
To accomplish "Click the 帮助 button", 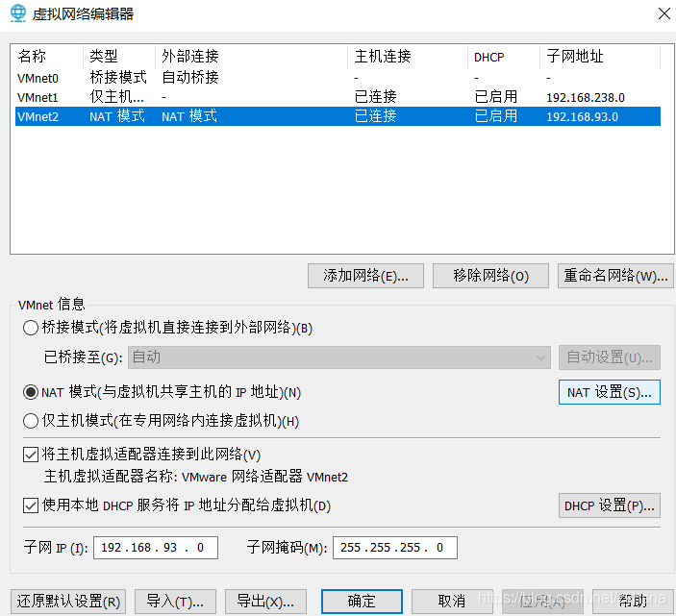I will tap(633, 602).
